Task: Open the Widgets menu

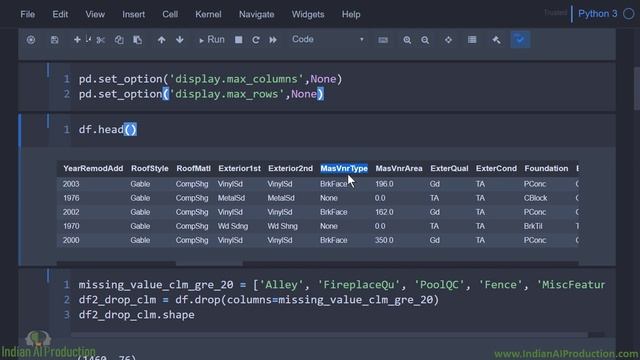Action: click(308, 14)
